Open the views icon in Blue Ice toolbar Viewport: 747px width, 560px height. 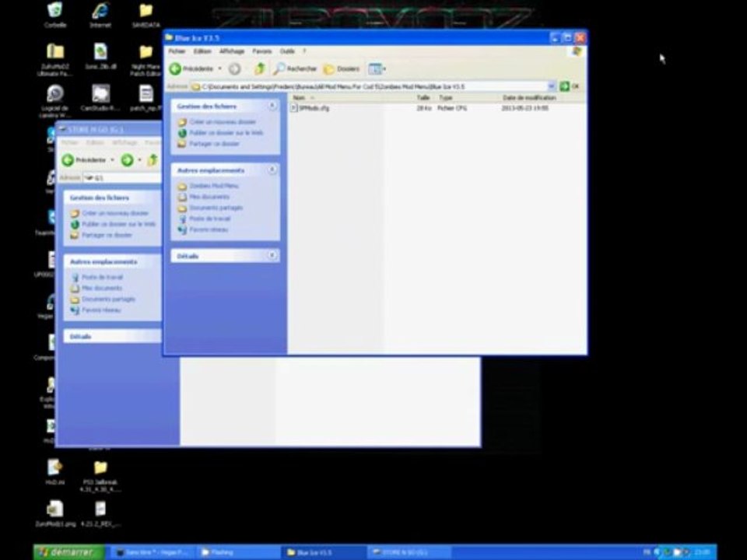click(374, 69)
